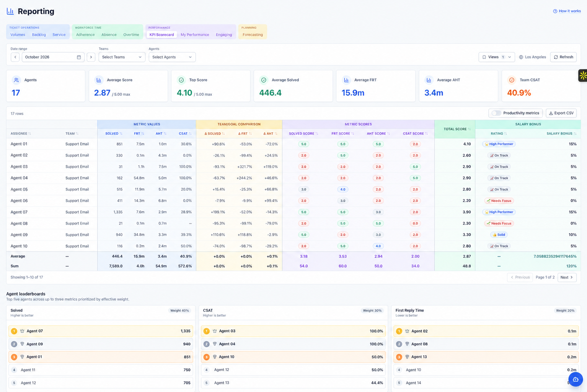This screenshot has height=392, width=587.
Task: Open the Backlog tab
Action: pyautogui.click(x=39, y=35)
